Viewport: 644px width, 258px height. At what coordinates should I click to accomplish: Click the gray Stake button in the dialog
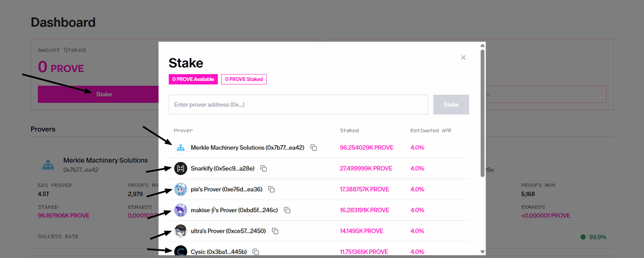tap(451, 104)
